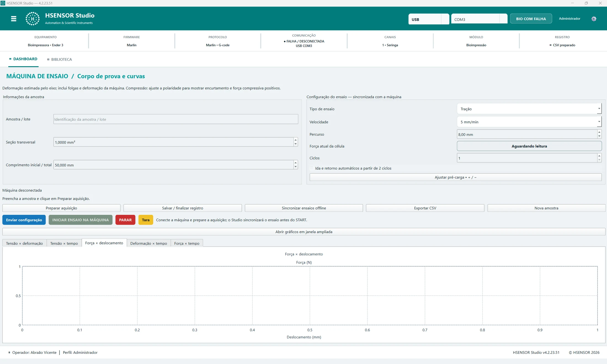This screenshot has height=364, width=607.
Task: Increase Seção transversal with the up arrow
Action: (295, 140)
